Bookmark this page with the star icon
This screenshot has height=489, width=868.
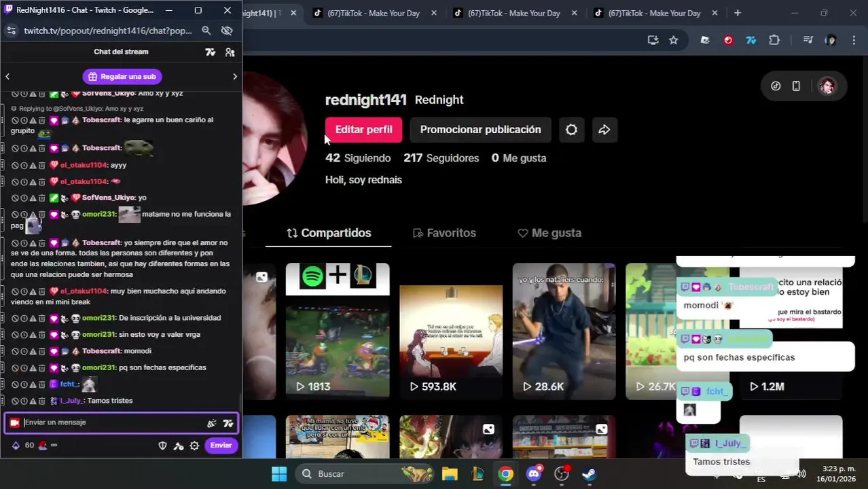673,40
